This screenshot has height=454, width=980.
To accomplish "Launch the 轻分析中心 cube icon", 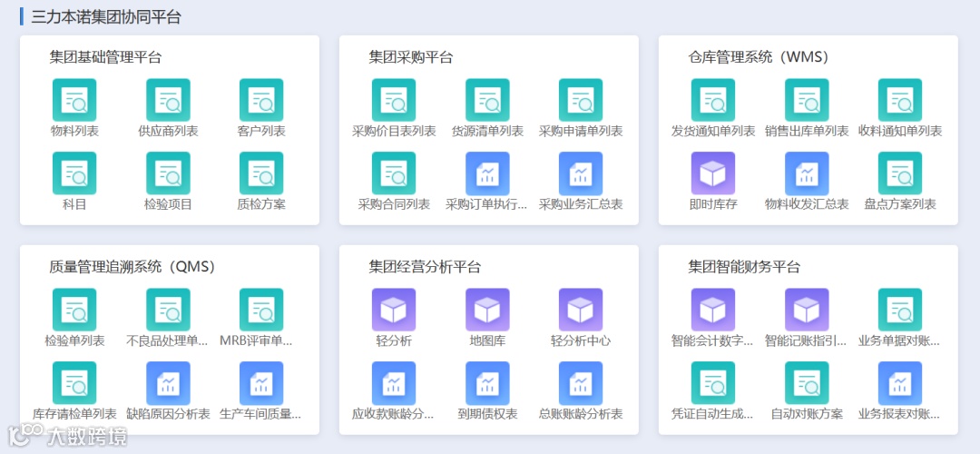I will click(581, 310).
